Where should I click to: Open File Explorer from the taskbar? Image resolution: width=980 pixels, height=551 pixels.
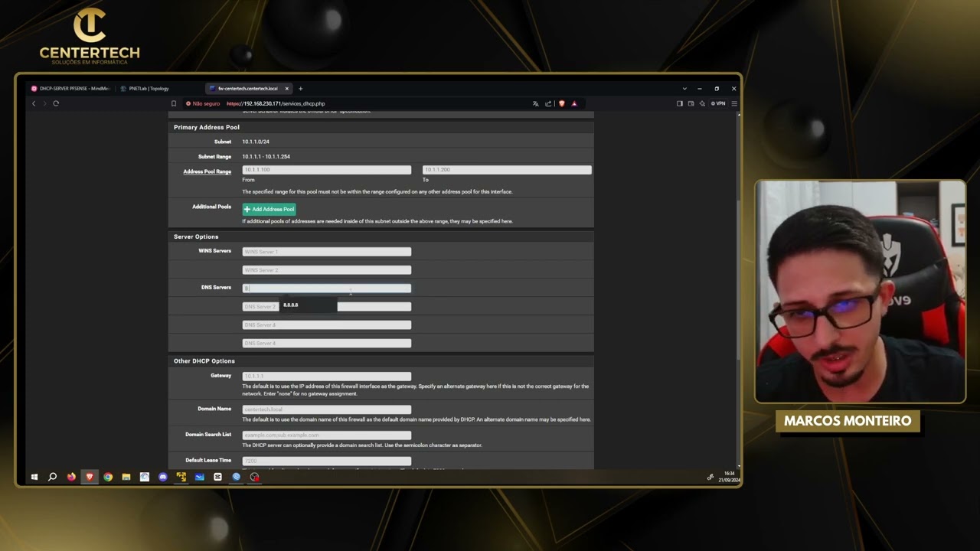(x=126, y=477)
